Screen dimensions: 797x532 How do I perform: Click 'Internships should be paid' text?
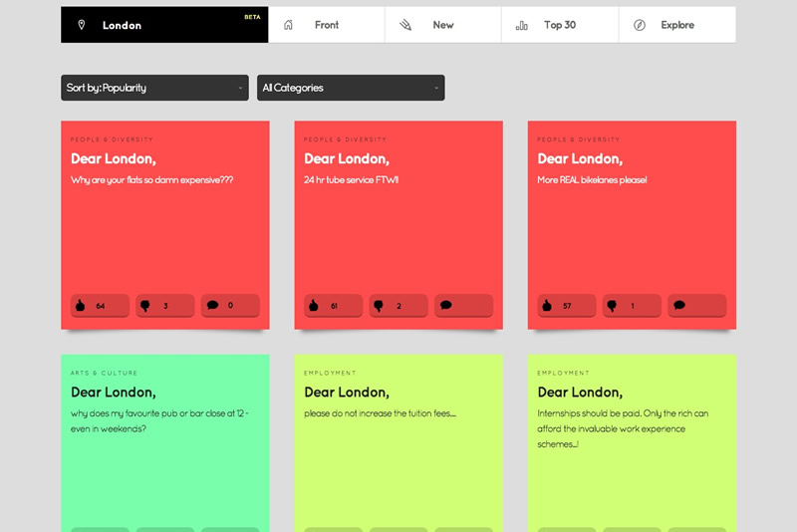click(589, 413)
